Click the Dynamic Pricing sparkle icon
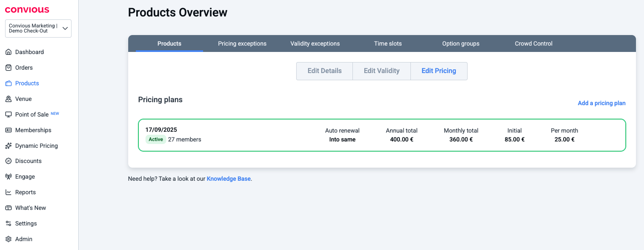 point(8,146)
